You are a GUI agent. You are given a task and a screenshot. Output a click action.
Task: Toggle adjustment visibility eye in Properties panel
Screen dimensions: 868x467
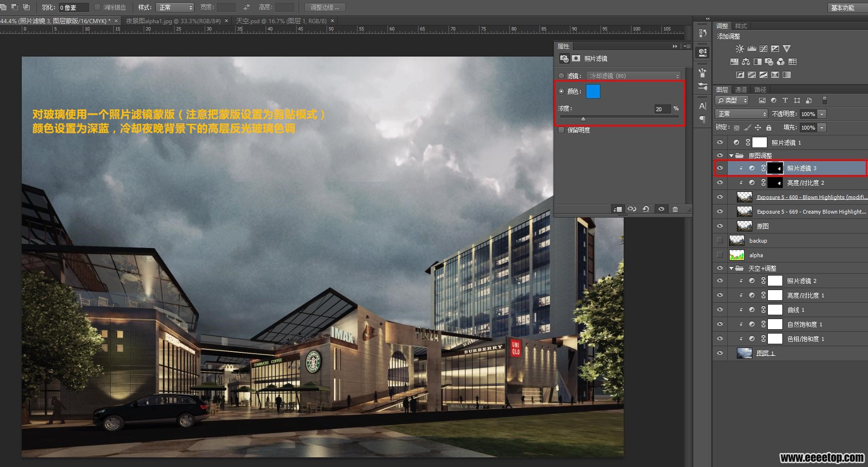click(661, 209)
